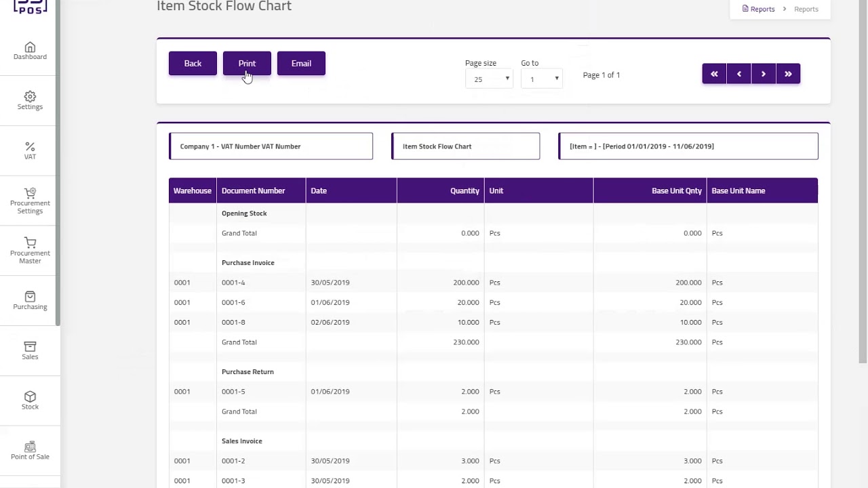The height and width of the screenshot is (488, 868).
Task: Open the Dashboard sidebar icon
Action: [x=30, y=51]
